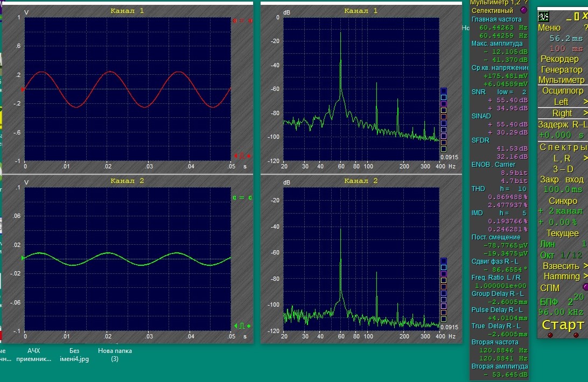Screen dimensions: 588x382
Task: Edit the + 0.00 % sync level
Action: 558,222
